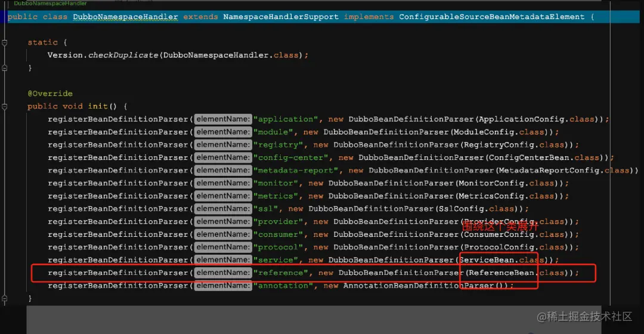Click ApplicationConfig.class argument

tap(537, 119)
